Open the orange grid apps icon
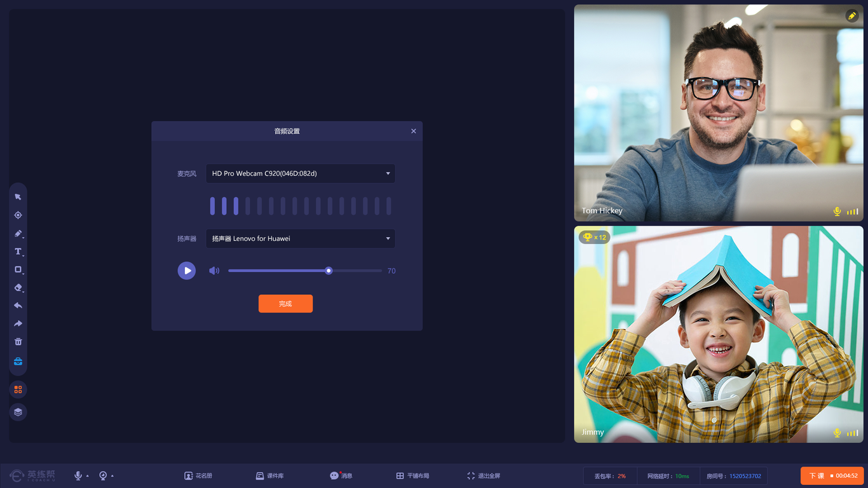Screen dimensions: 868x488 click(x=18, y=390)
